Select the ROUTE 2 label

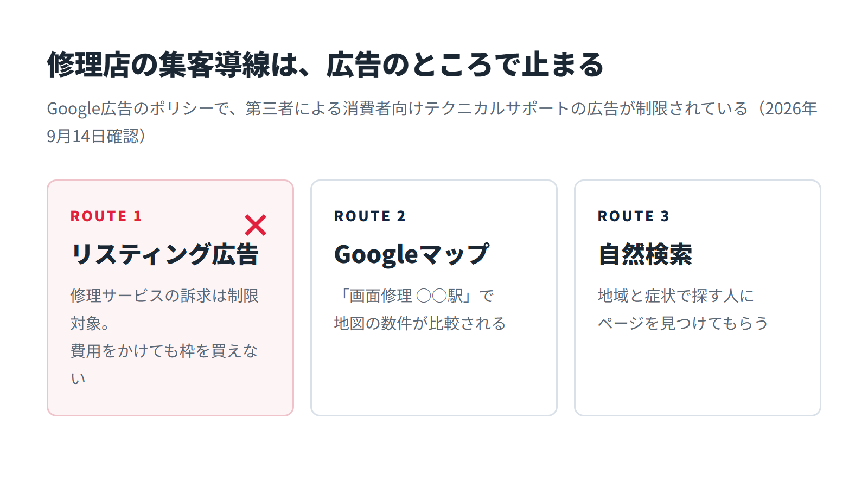pyautogui.click(x=370, y=216)
